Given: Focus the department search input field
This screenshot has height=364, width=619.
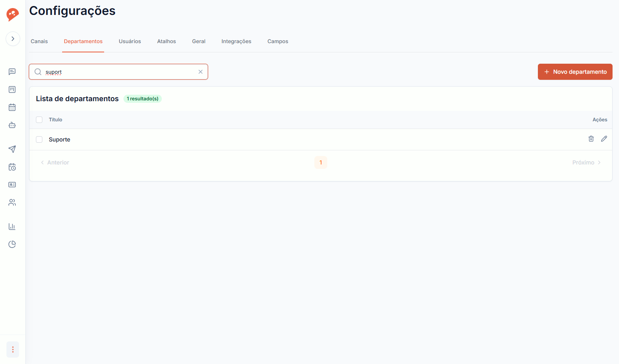Looking at the screenshot, I should point(119,72).
